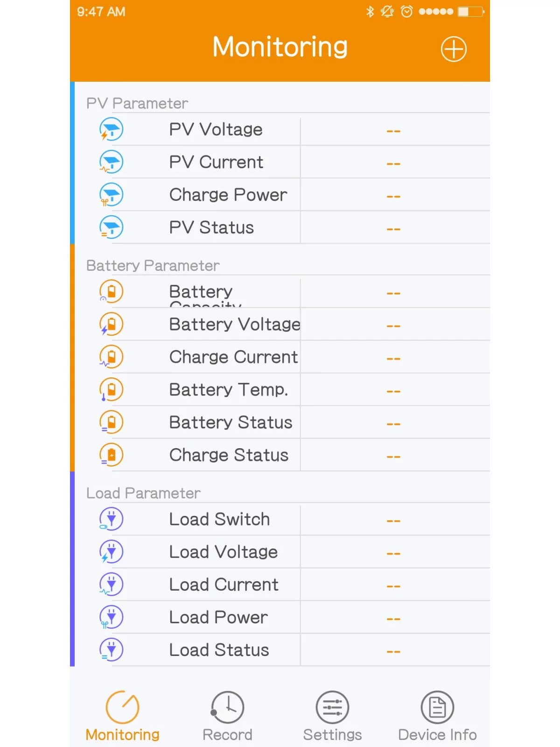
Task: Select the Charge Status battery icon
Action: (111, 455)
